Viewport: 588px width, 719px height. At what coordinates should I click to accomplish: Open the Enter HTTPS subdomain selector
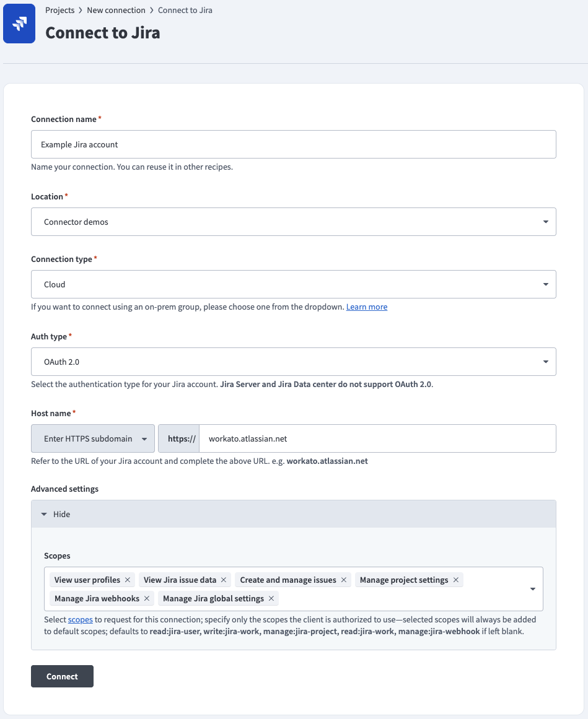coord(92,438)
